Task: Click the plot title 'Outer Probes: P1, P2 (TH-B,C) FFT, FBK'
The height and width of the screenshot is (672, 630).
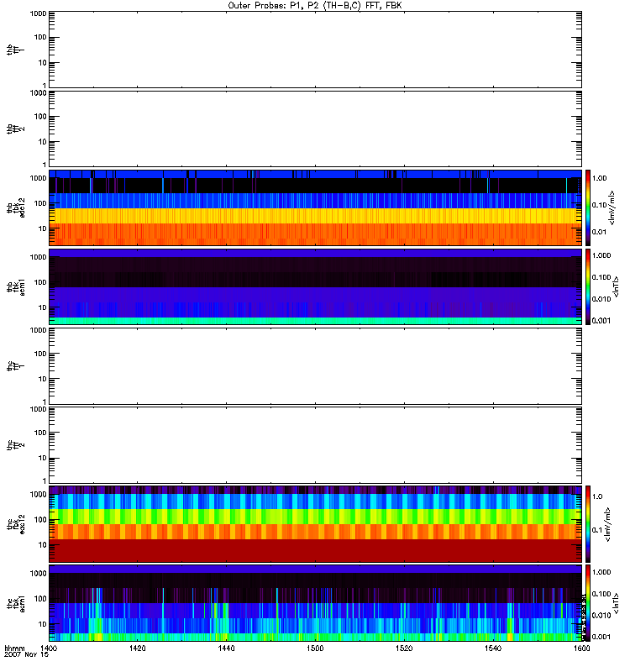Action: [314, 6]
